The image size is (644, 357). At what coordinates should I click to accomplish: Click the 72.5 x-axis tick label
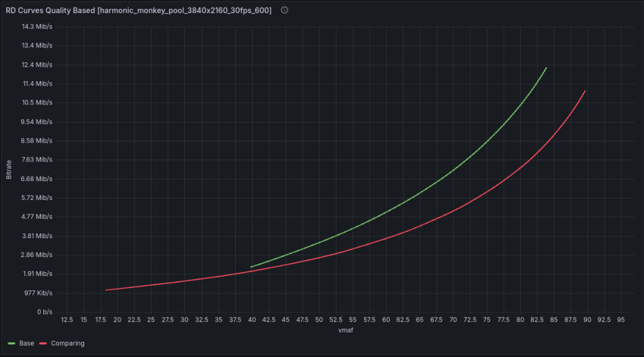coord(470,320)
